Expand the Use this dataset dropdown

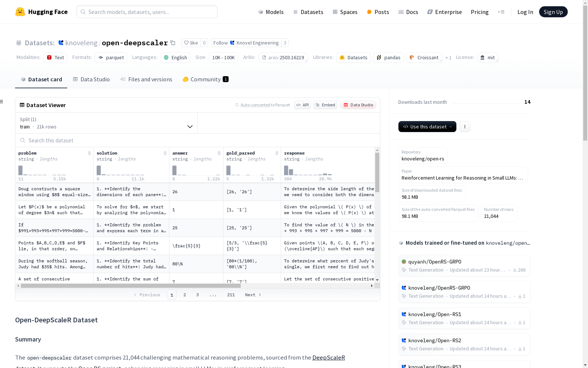(x=427, y=127)
